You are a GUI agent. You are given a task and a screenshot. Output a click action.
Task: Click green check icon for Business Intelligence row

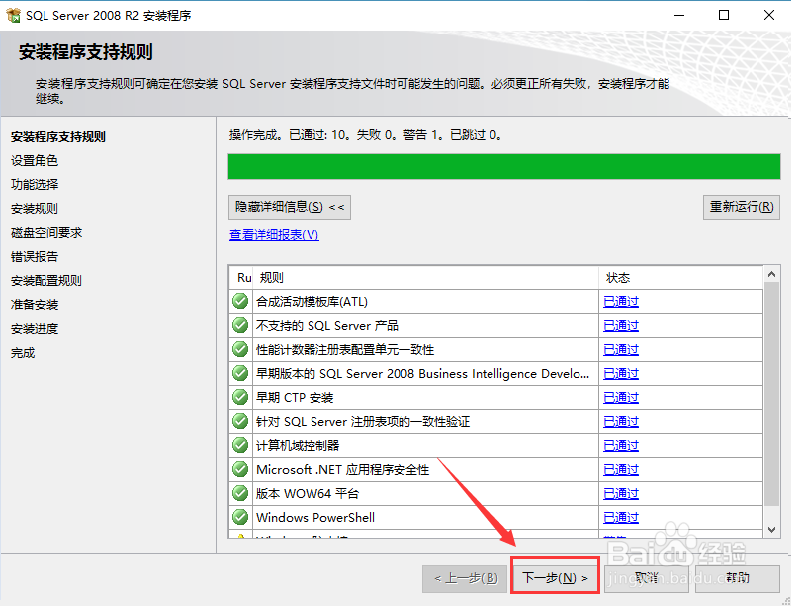pos(240,373)
